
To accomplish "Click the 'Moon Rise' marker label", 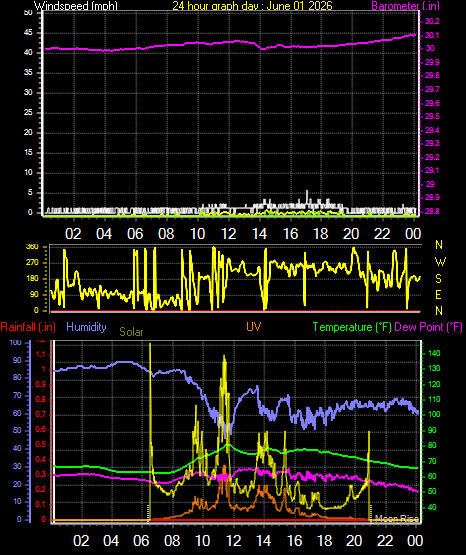I will click(397, 519).
